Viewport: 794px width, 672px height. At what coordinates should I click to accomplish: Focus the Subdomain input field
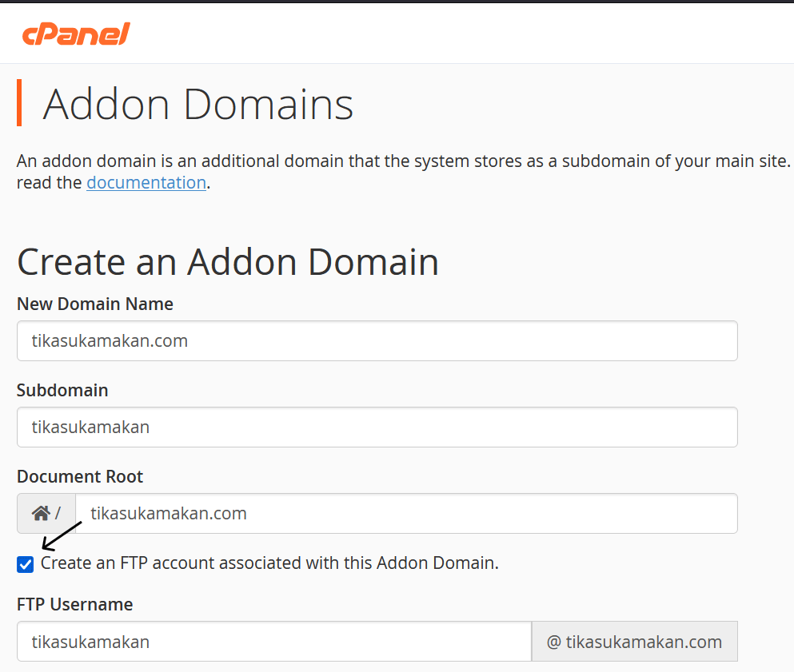point(376,427)
